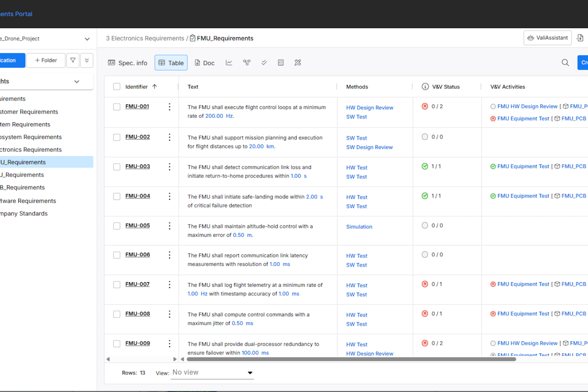Switch to the Doc tab
Image resolution: width=588 pixels, height=392 pixels.
[x=205, y=63]
